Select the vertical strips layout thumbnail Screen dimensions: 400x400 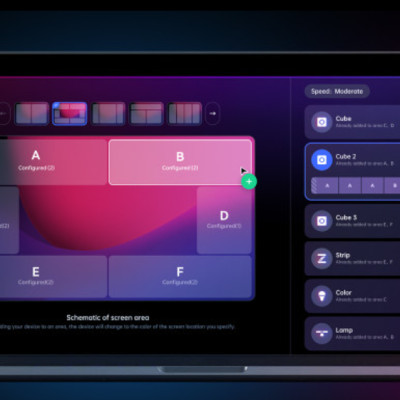tap(184, 114)
